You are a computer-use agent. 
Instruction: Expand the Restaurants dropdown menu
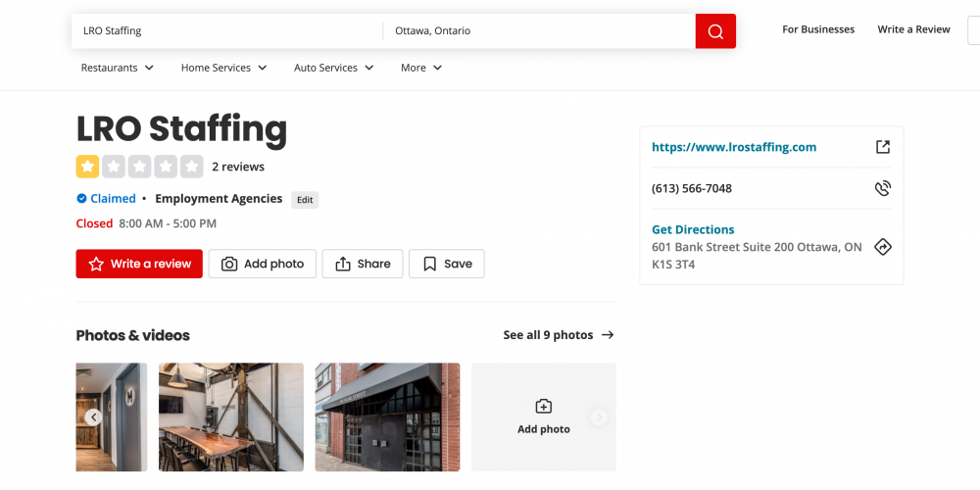coord(118,68)
